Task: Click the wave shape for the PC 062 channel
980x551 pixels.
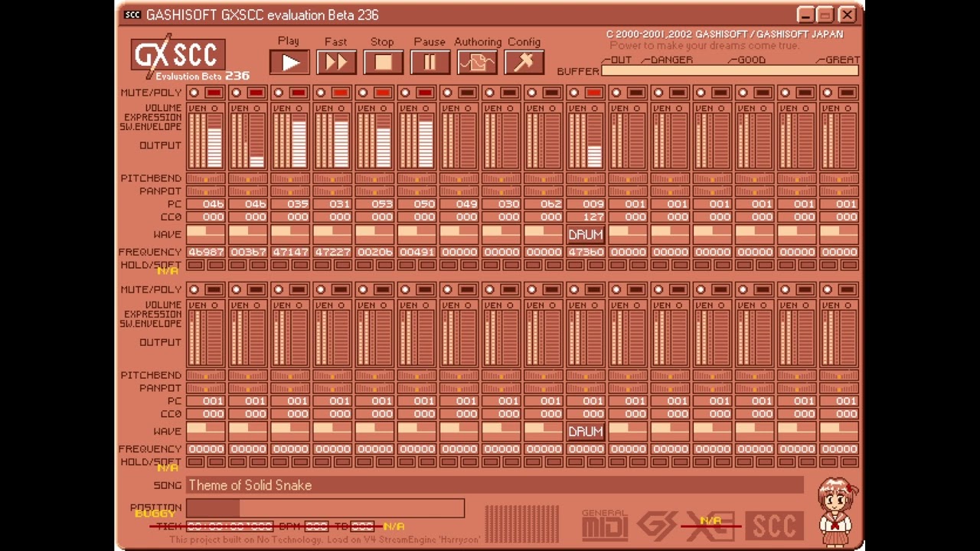Action: [544, 234]
